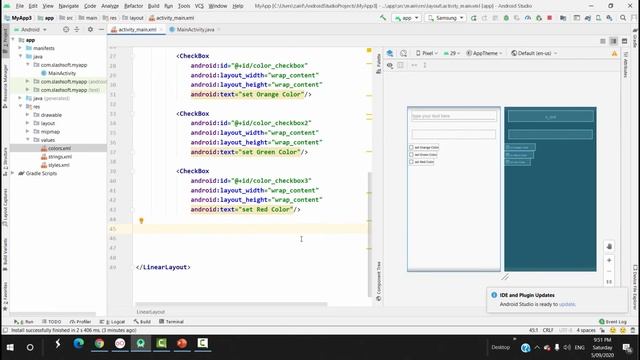Click the yellow lightbulb intention icon
This screenshot has width=640, height=360.
(141, 221)
